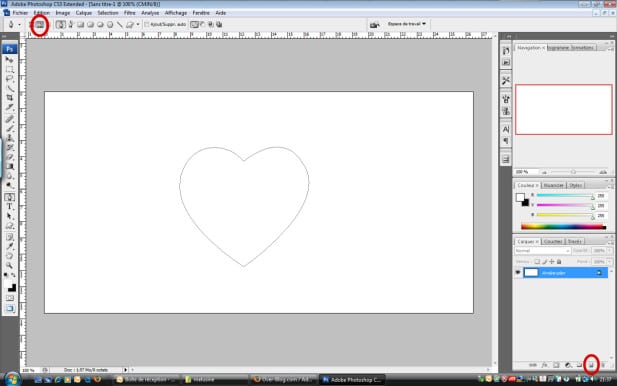Open Brushes panel from collapsed dock
This screenshot has height=386, width=617.
[506, 98]
